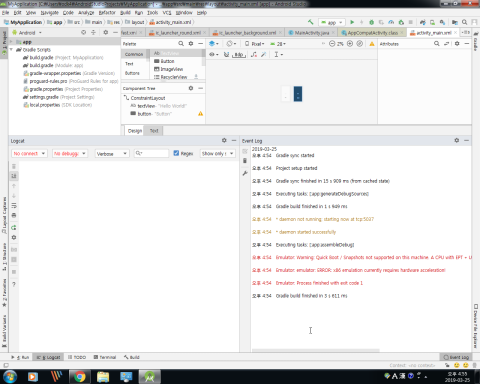The height and width of the screenshot is (384, 480).
Task: Zoom in the layout design view
Action: coord(350,44)
